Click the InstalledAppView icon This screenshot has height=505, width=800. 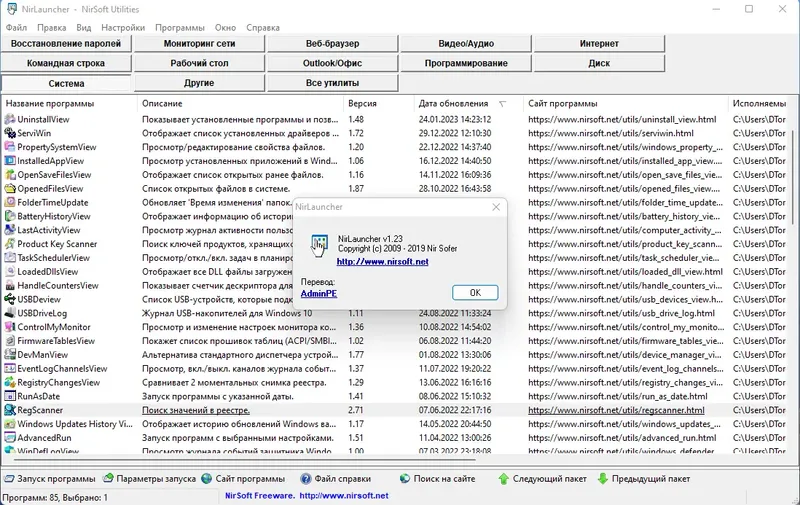10,161
